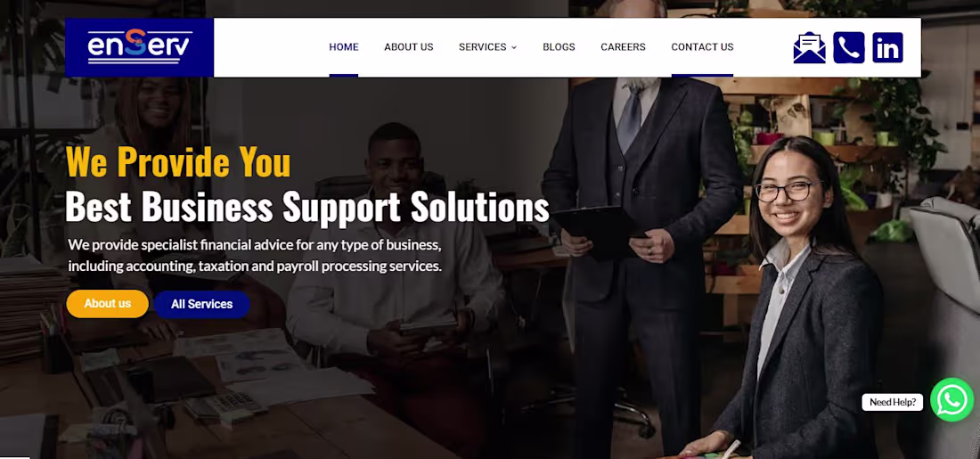This screenshot has width=980, height=459.
Task: Click the blue All Services button
Action: pos(202,305)
